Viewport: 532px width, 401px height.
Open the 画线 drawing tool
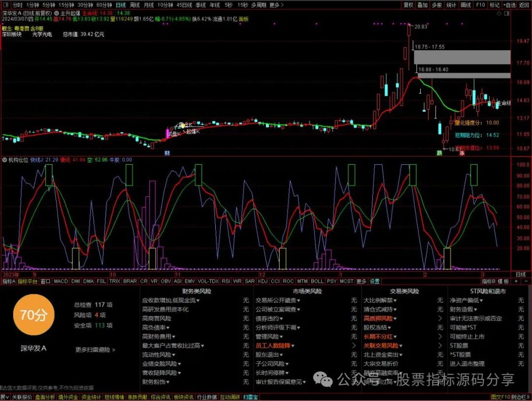465,5
